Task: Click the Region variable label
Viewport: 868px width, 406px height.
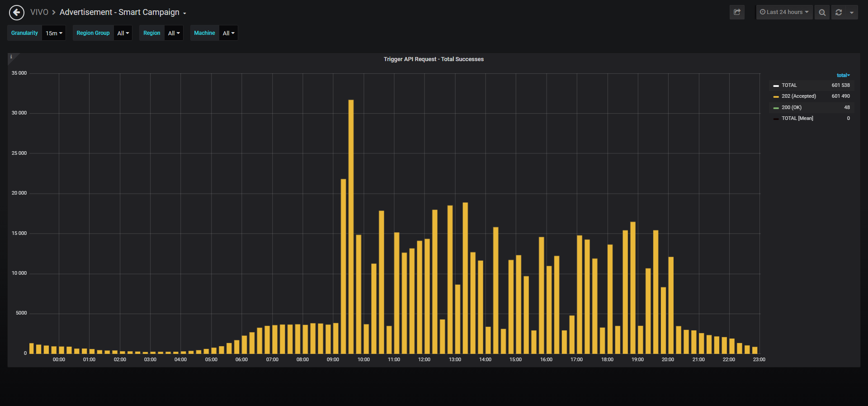Action: 152,33
